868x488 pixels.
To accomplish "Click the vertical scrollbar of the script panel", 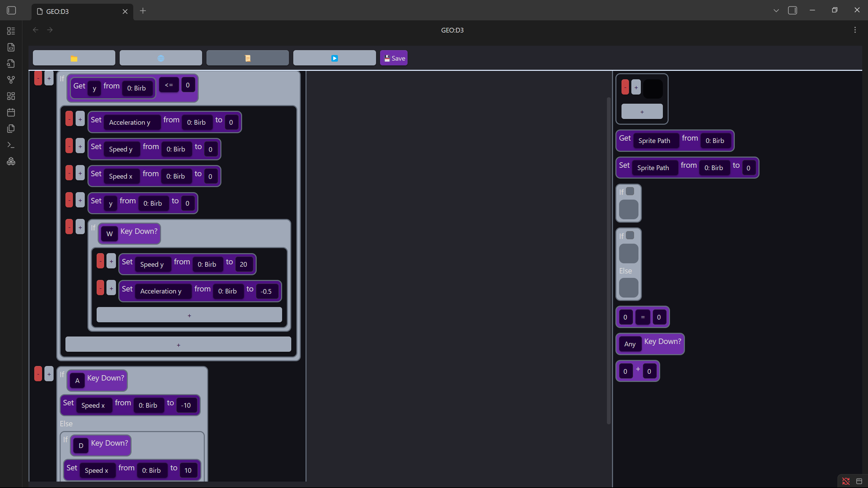I will [609, 260].
